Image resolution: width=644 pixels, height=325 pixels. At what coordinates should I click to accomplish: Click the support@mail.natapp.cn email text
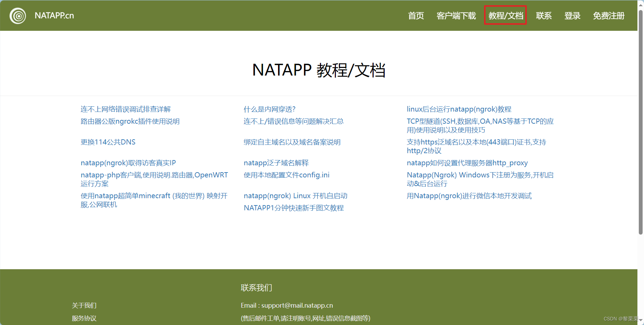297,305
